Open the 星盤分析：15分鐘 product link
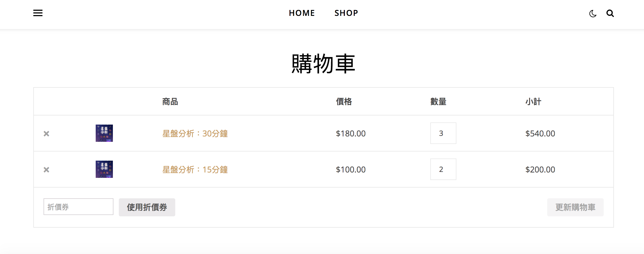The image size is (644, 254). coord(195,170)
